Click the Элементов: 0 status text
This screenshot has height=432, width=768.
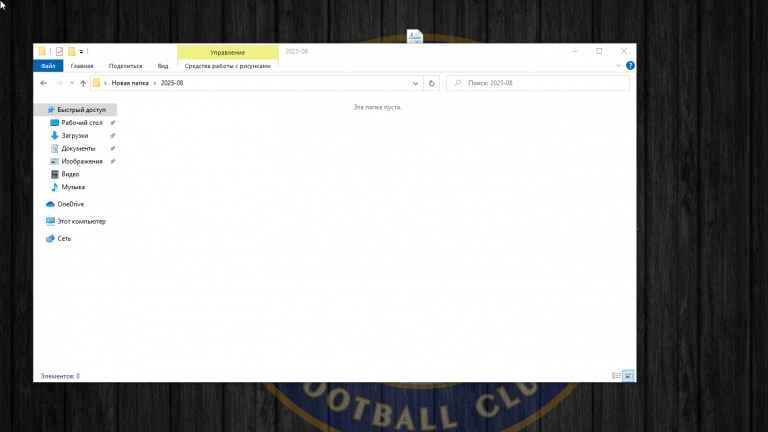click(60, 376)
